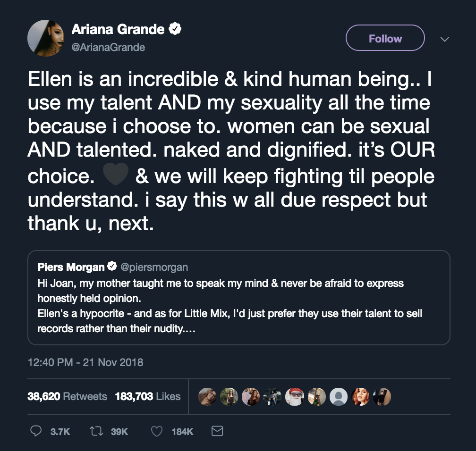Click the @piersmorgan handle in quote
Screen dimensions: 476x451
[x=154, y=267]
